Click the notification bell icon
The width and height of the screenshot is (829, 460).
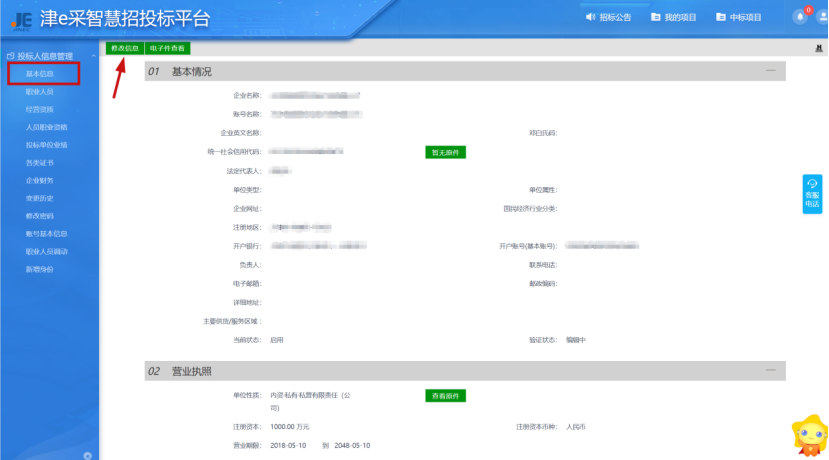pyautogui.click(x=799, y=17)
